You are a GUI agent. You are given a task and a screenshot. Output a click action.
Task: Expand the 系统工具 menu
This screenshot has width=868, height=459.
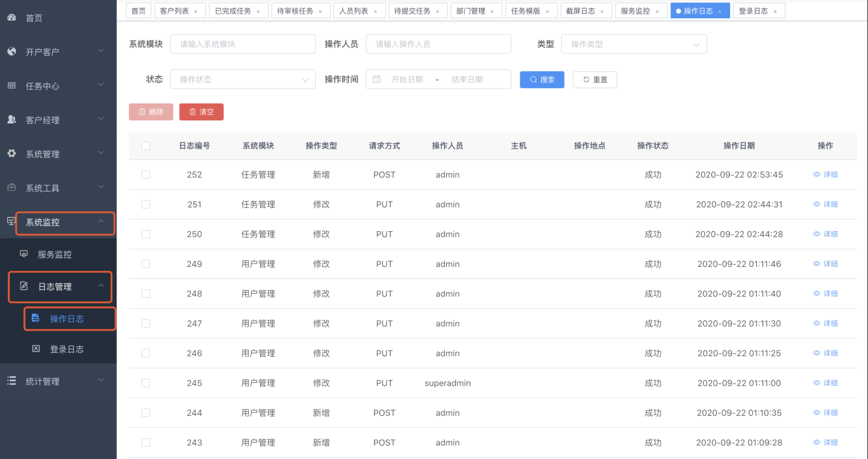58,188
